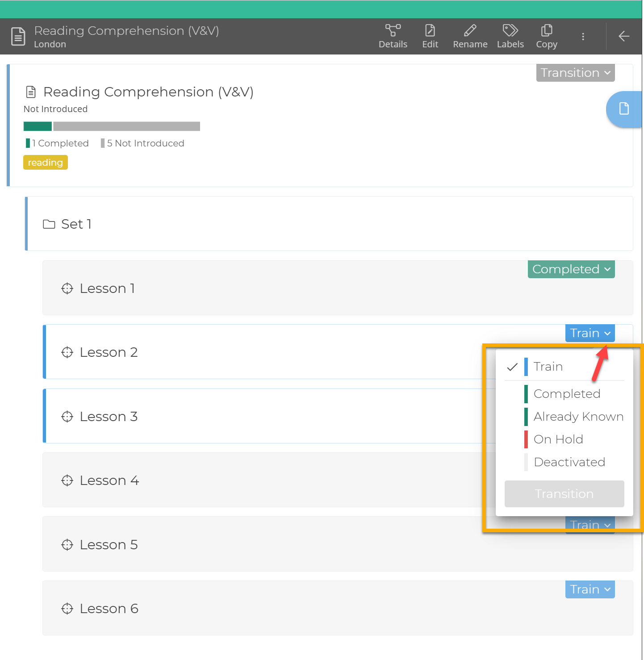
Task: Select Completed status for Lesson 2
Action: pyautogui.click(x=567, y=394)
